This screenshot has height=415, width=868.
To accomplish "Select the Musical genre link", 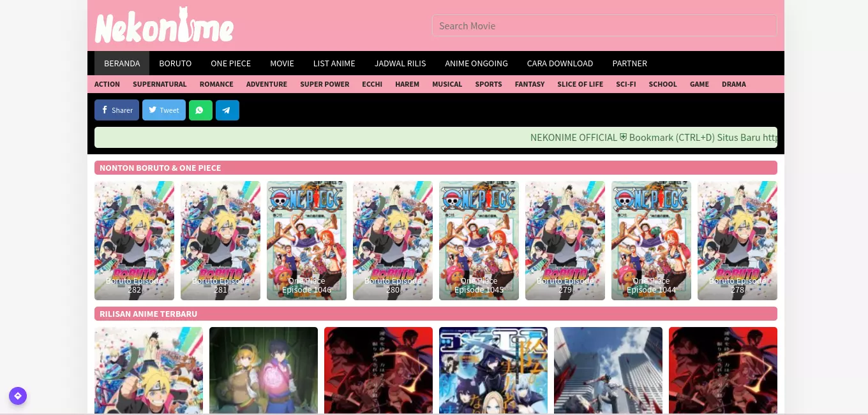I will pos(447,84).
